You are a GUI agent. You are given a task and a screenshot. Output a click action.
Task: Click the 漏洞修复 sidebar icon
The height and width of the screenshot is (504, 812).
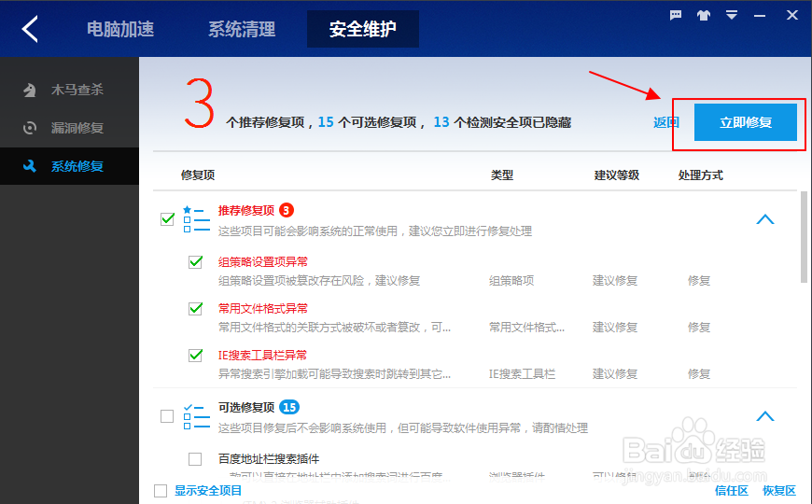pos(30,128)
